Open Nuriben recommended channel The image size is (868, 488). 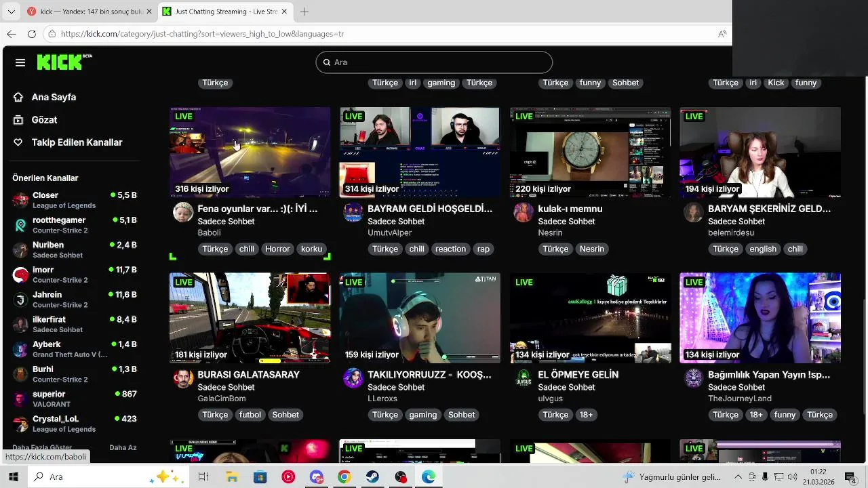[x=75, y=249]
